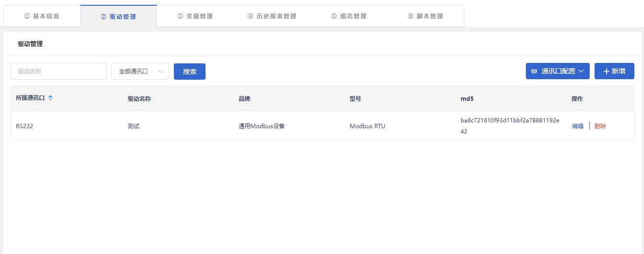
Task: Click the 删除 link for RS232 row
Action: click(x=600, y=126)
